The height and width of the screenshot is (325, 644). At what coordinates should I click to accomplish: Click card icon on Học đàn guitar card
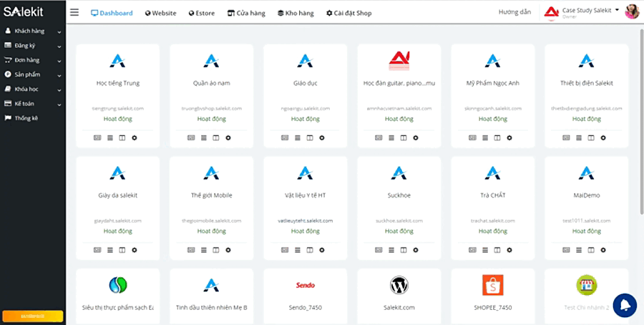[x=379, y=137]
